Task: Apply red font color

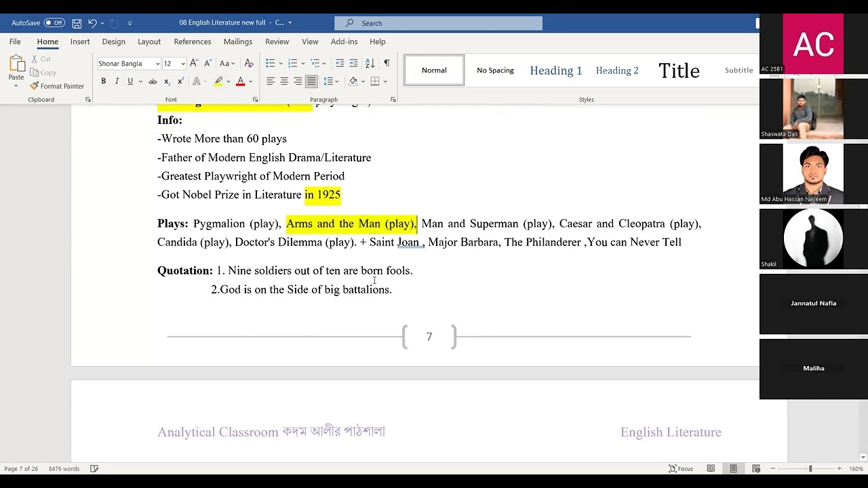Action: coord(240,81)
